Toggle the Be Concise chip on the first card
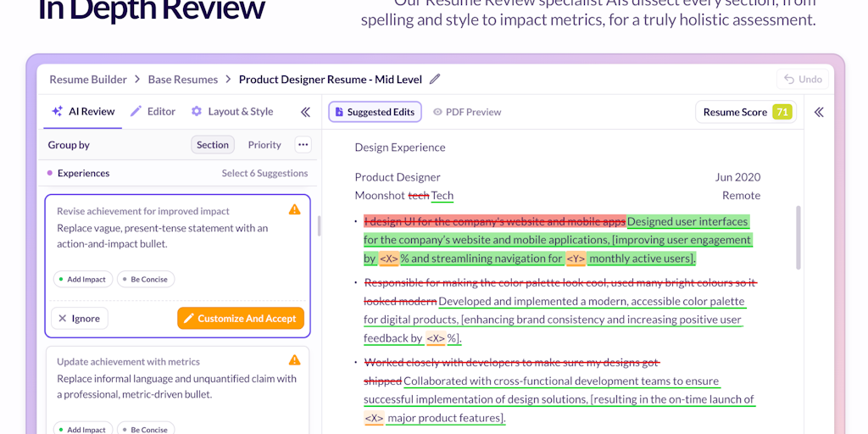The height and width of the screenshot is (434, 868). tap(146, 279)
